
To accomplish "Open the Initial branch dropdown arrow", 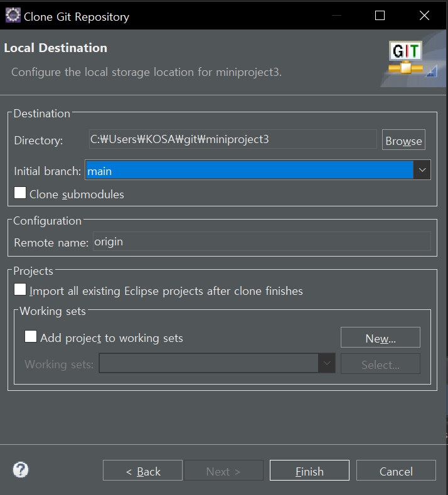I will click(x=422, y=170).
